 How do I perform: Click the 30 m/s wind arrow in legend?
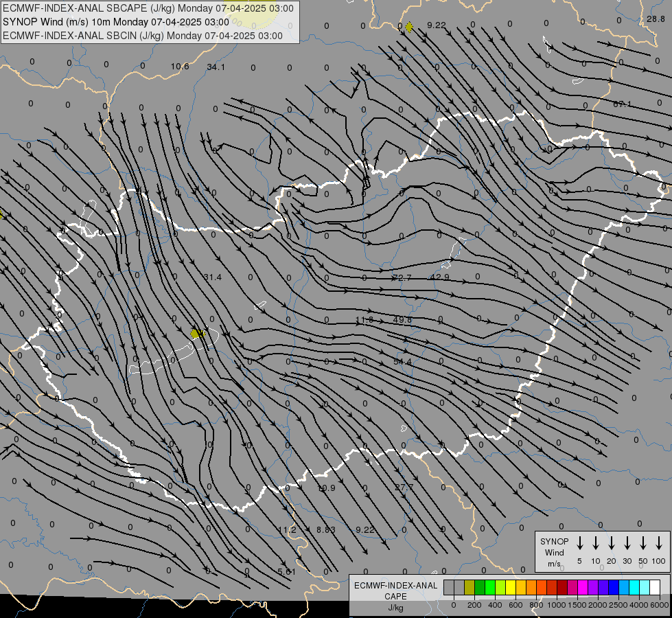(627, 543)
